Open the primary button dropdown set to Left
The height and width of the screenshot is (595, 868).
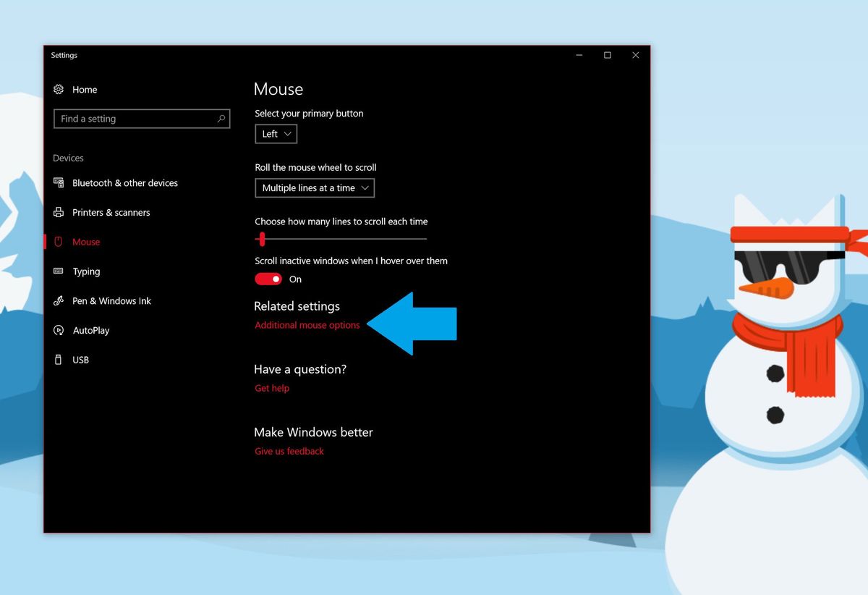click(x=276, y=133)
